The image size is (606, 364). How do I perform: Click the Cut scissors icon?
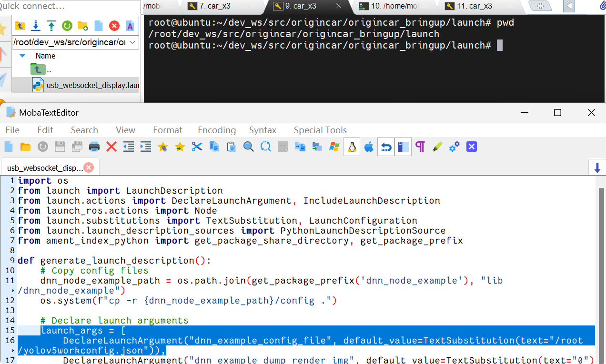point(197,147)
